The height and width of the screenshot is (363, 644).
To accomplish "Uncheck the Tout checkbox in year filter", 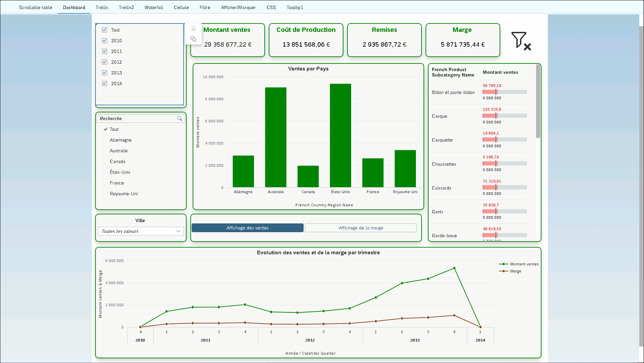I will point(105,30).
